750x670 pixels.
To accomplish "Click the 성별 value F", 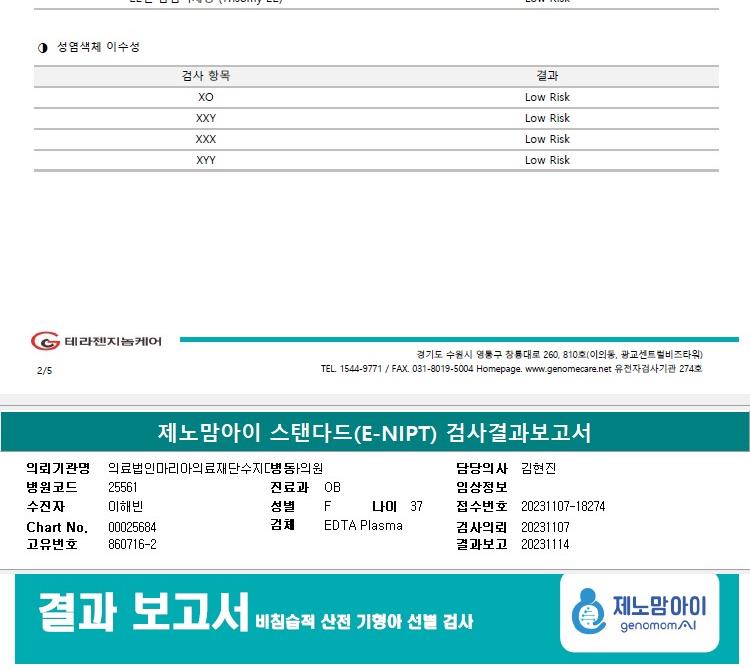I will point(328,506).
